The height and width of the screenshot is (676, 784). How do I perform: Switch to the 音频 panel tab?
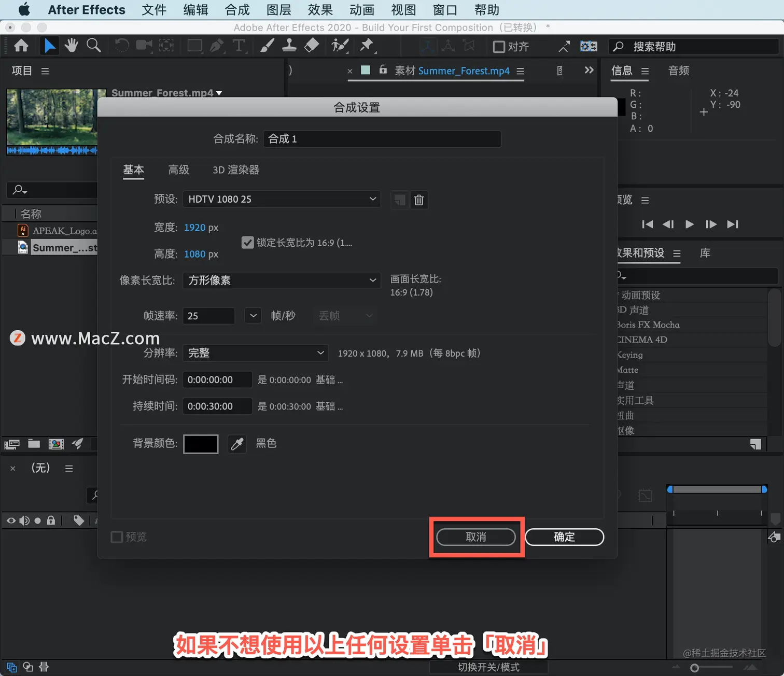(x=679, y=71)
